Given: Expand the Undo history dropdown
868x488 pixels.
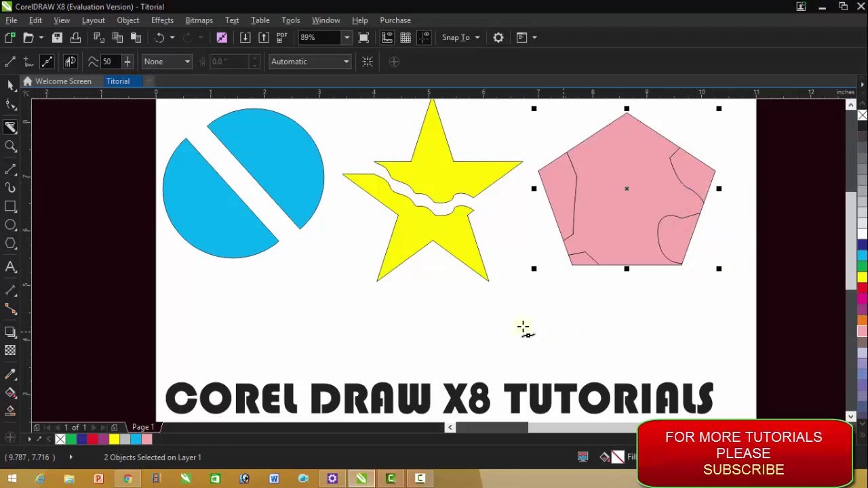Looking at the screenshot, I should click(172, 37).
